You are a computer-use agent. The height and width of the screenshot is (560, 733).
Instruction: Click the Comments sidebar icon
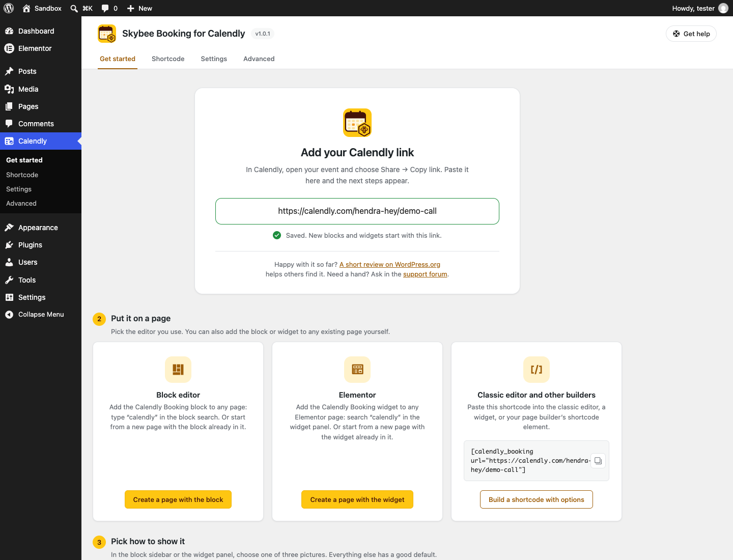(x=9, y=124)
